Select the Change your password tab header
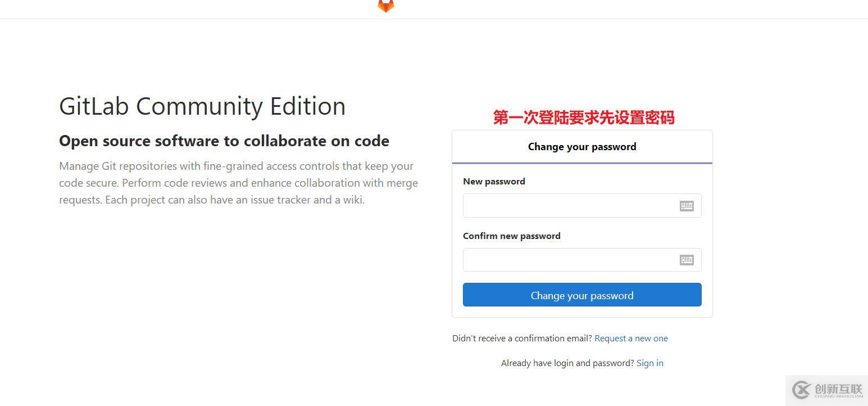This screenshot has height=406, width=868. 582,147
